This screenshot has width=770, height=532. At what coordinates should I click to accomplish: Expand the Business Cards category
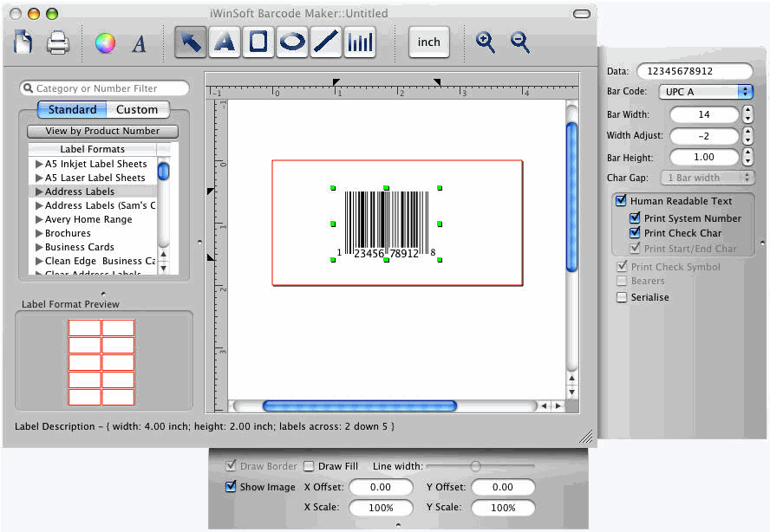(x=39, y=247)
